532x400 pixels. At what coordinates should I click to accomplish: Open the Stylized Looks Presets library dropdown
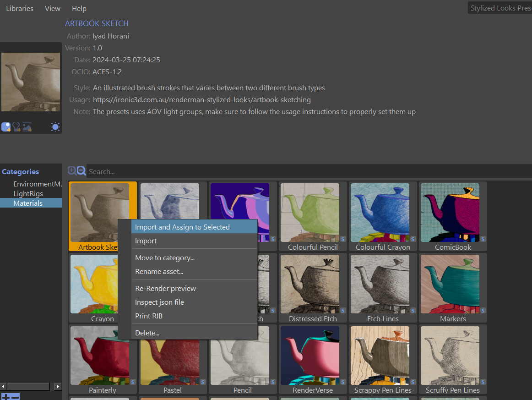pos(500,8)
